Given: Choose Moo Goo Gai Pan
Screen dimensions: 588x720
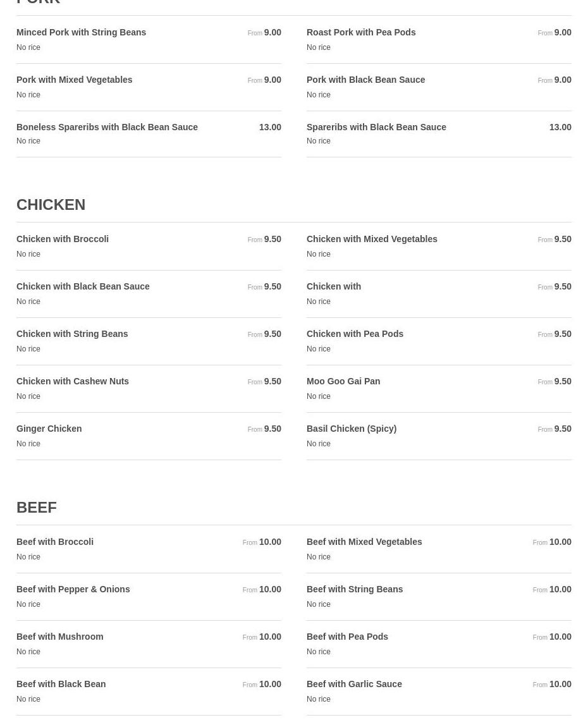Looking at the screenshot, I should [x=439, y=389].
